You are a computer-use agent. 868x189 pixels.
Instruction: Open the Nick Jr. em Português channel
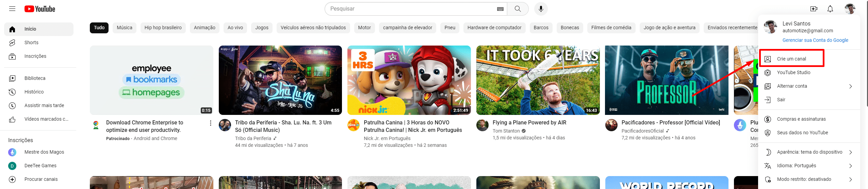click(x=387, y=138)
